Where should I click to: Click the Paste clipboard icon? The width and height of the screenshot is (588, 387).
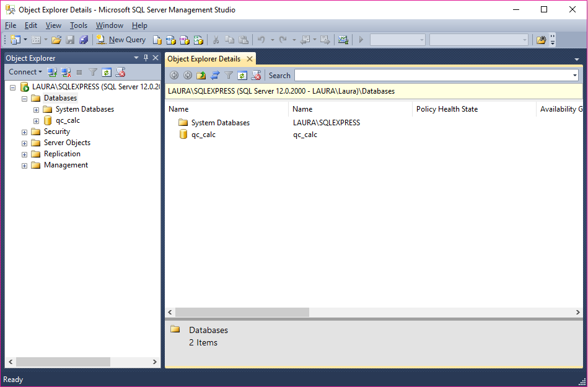point(244,40)
